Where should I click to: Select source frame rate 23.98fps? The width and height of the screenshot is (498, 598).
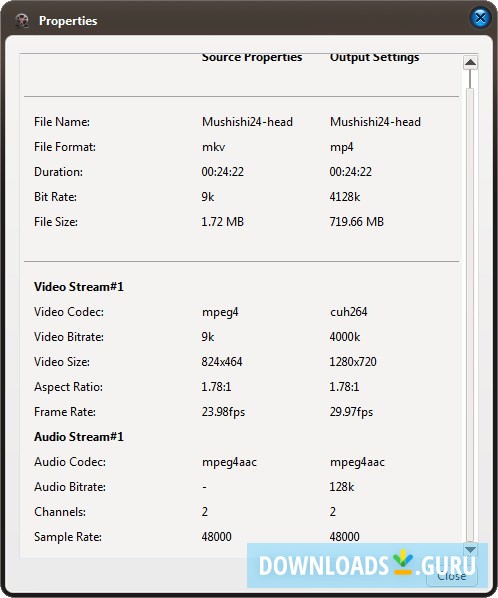(x=223, y=412)
